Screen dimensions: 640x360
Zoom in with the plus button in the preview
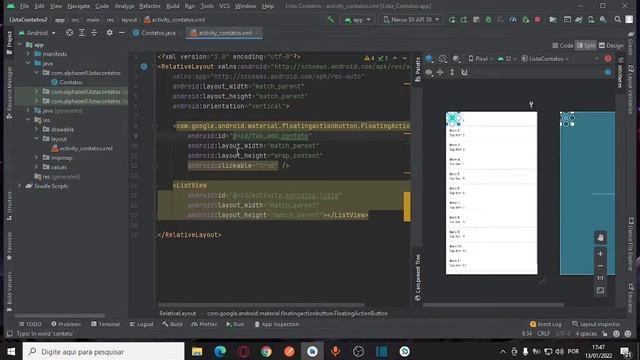click(600, 253)
